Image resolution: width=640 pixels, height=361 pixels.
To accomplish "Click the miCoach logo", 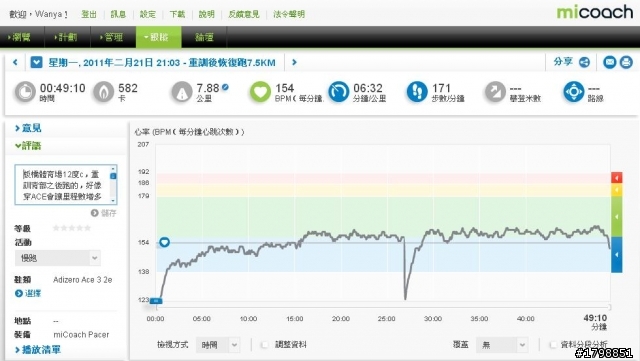I will [x=595, y=12].
